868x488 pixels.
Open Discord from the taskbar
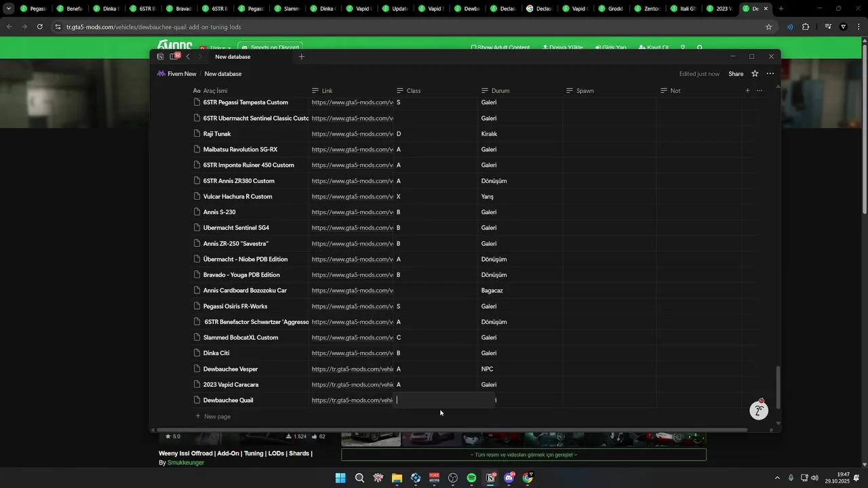(509, 478)
